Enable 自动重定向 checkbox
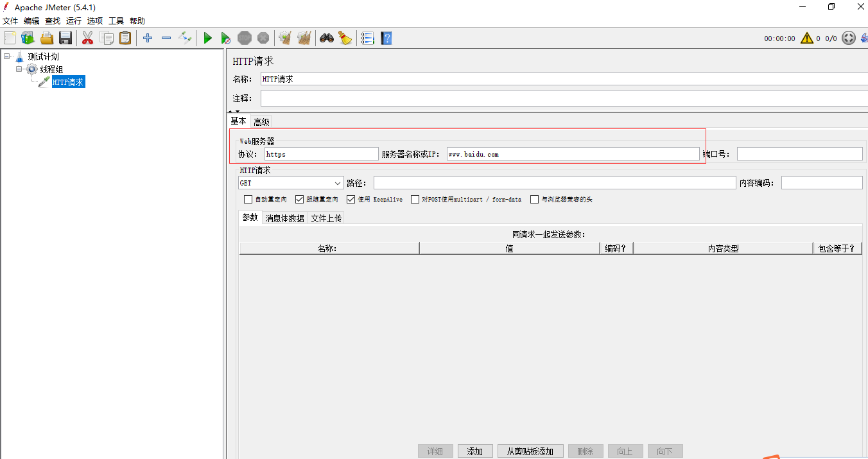The height and width of the screenshot is (459, 868). 248,200
